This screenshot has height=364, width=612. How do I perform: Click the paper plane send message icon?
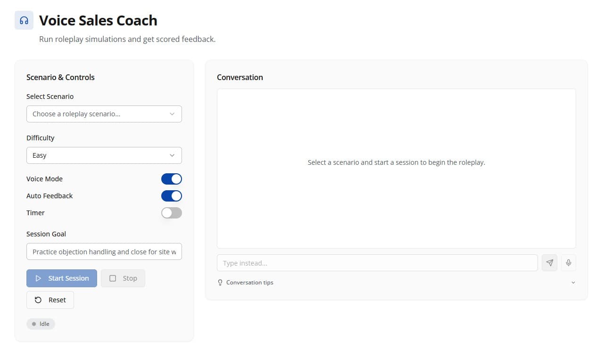click(x=549, y=263)
